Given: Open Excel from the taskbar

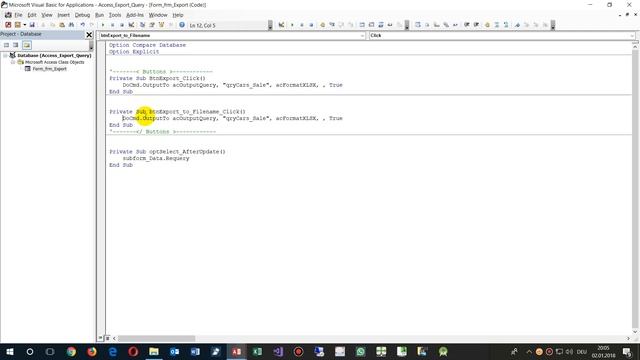Looking at the screenshot, I should (257, 351).
